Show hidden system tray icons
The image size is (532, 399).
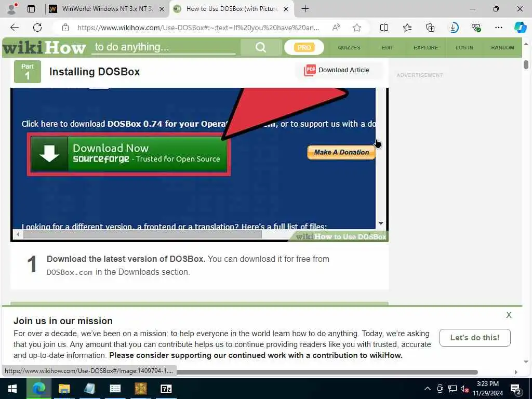pos(428,389)
